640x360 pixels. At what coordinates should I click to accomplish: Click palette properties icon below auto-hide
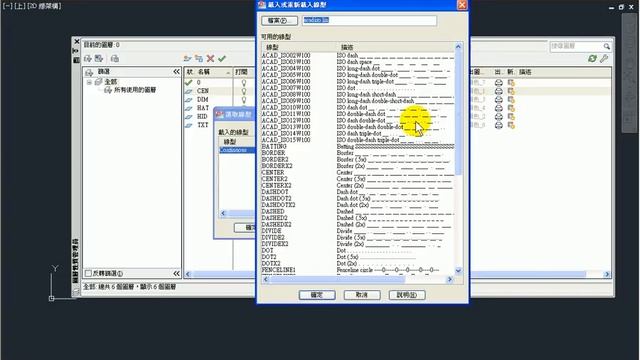click(76, 60)
